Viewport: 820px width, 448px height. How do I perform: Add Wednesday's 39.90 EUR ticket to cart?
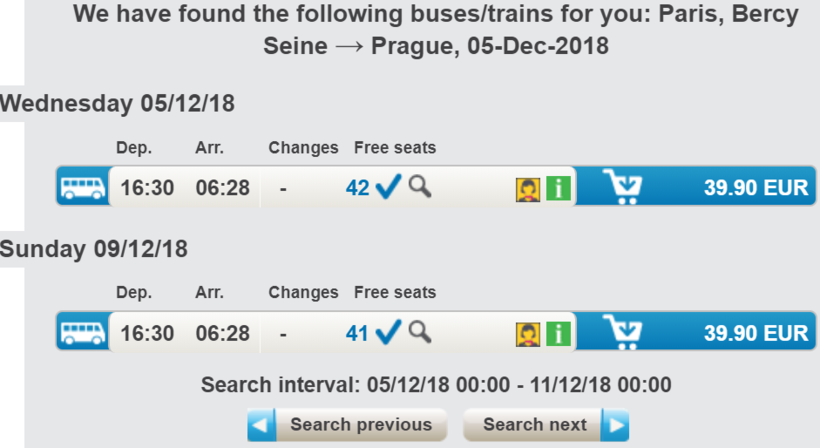(x=624, y=187)
